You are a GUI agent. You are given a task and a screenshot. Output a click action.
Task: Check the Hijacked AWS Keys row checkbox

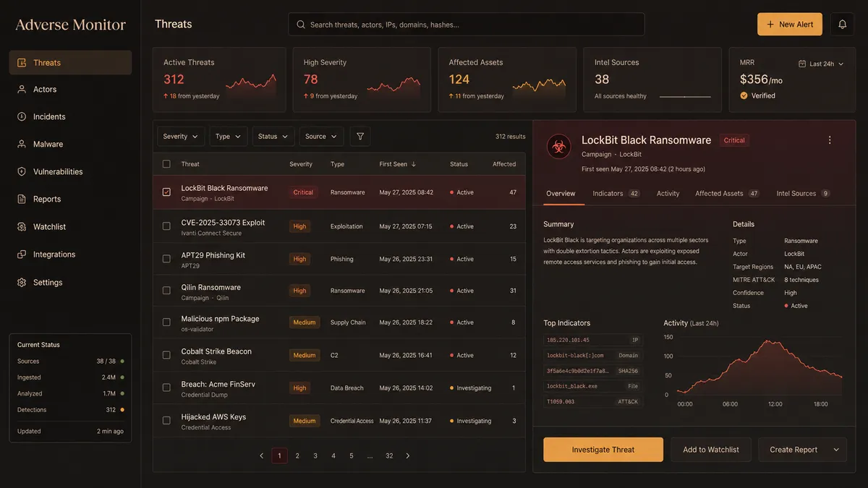coord(166,420)
